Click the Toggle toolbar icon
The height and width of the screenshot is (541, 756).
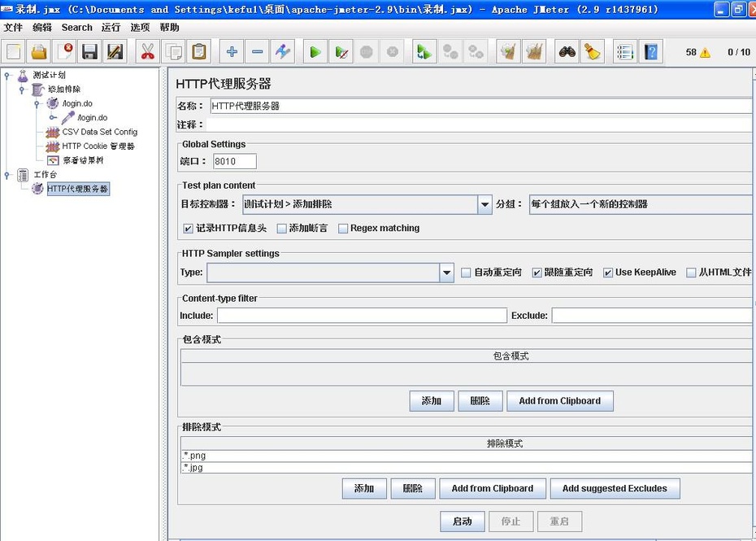(283, 51)
